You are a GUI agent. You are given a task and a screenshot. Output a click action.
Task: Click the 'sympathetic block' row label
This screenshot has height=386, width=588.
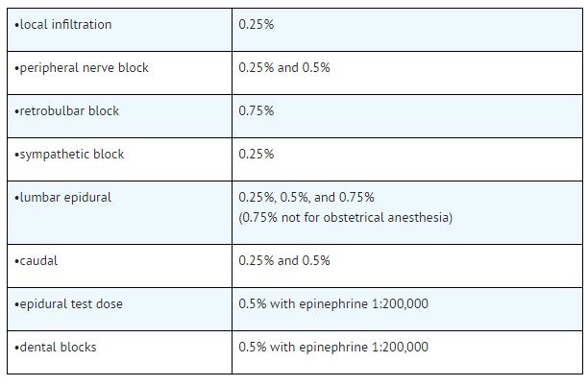click(x=72, y=155)
